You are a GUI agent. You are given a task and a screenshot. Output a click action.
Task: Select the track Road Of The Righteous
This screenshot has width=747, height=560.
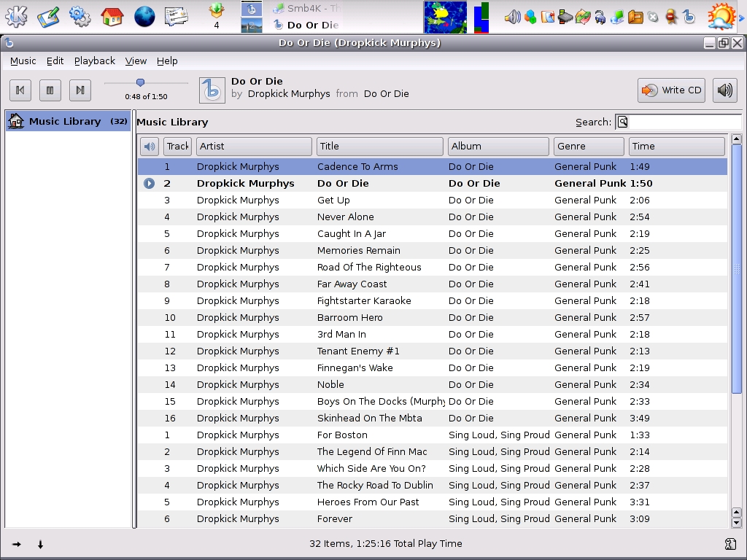point(369,268)
